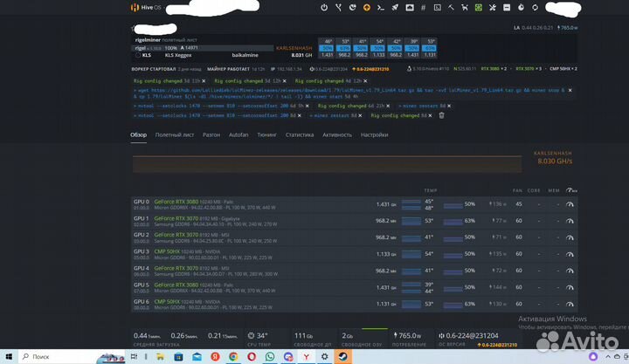Expand hidden system tray icons chevron

pyautogui.click(x=607, y=356)
